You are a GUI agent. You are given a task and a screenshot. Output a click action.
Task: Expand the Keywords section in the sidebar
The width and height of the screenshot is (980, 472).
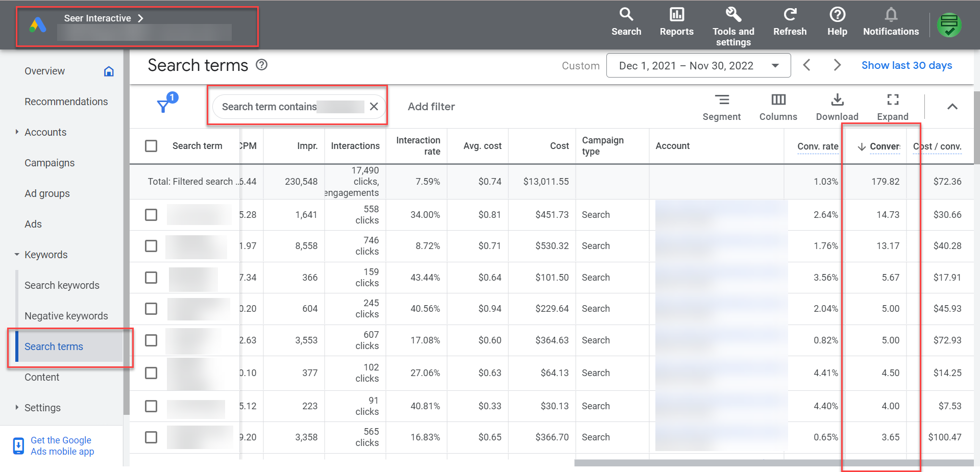pyautogui.click(x=16, y=255)
